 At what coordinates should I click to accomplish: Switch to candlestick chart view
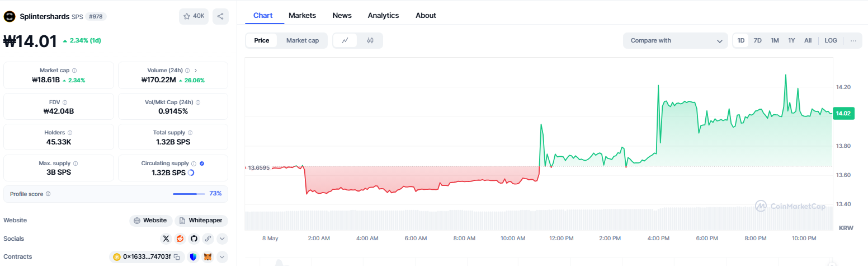tap(370, 40)
